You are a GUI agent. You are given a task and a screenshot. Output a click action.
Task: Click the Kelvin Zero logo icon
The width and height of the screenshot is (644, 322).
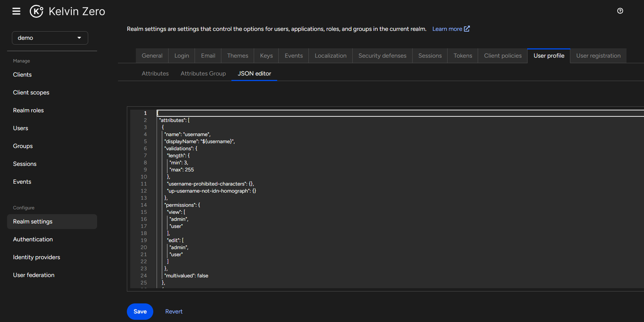pyautogui.click(x=36, y=11)
